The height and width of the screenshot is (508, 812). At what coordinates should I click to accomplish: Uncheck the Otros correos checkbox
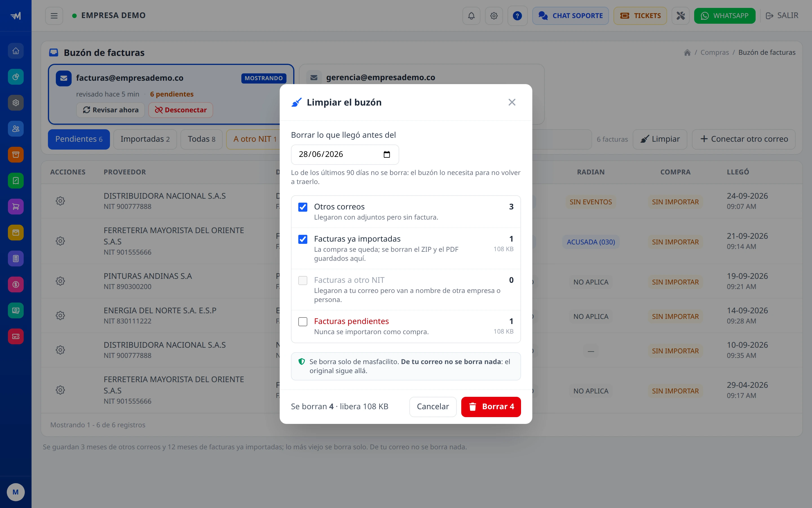tap(303, 207)
